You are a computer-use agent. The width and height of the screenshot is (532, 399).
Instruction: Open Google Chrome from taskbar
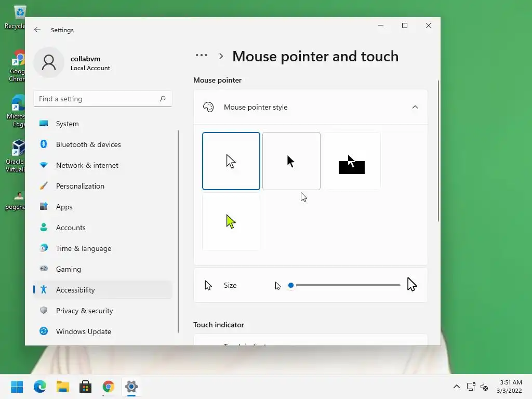coord(108,387)
